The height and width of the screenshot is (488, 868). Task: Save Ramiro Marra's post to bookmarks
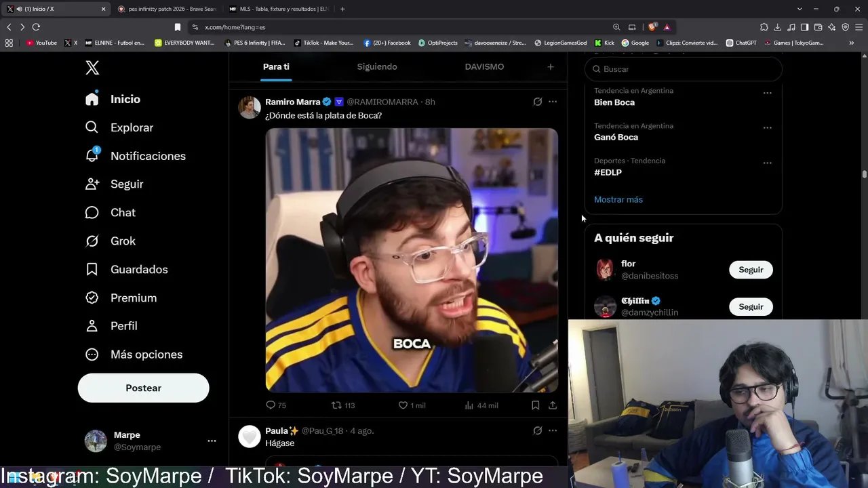tap(535, 405)
